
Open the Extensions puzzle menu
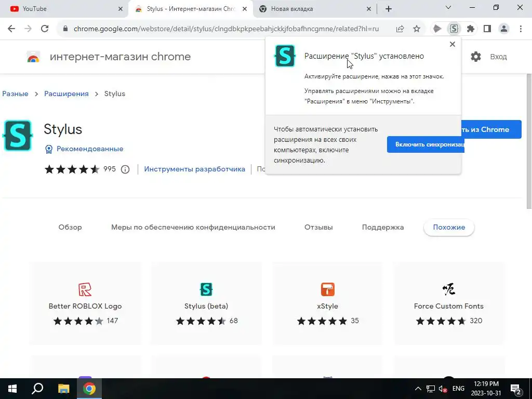(471, 29)
